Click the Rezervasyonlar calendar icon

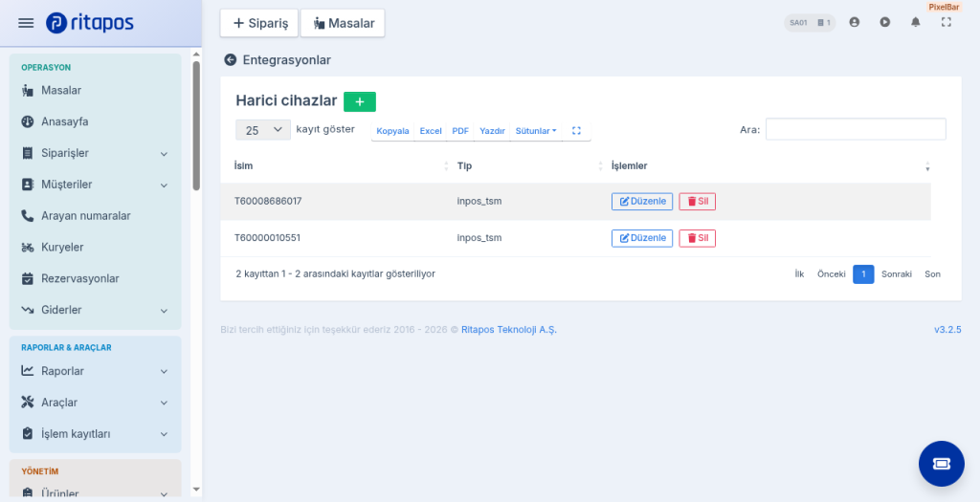28,278
